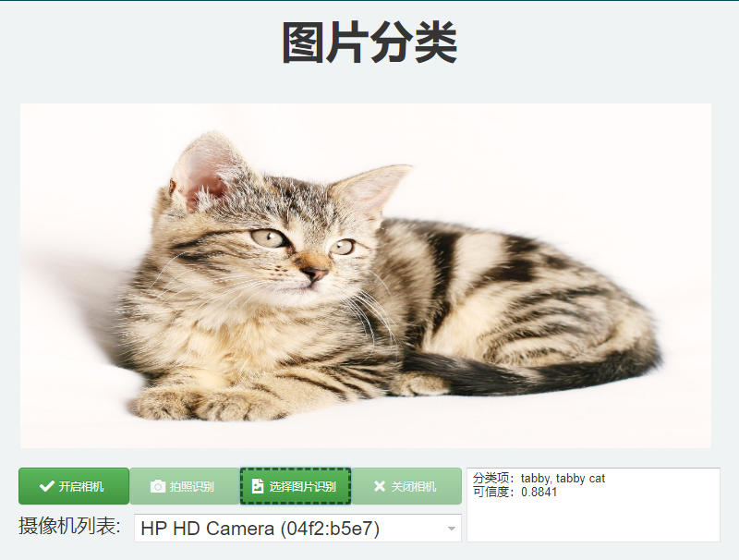Open the HP HD Camera combo box
Screen dimensions: 739x560
click(297, 528)
